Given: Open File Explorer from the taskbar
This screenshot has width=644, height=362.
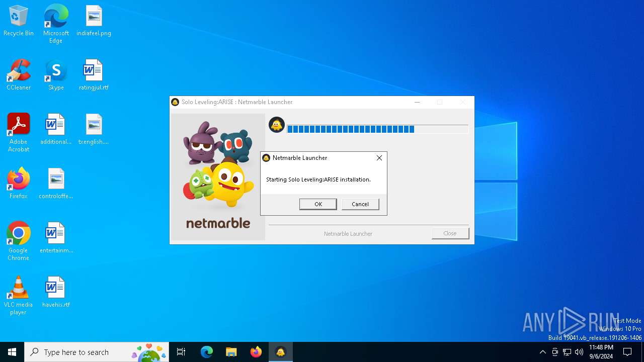Looking at the screenshot, I should click(231, 352).
